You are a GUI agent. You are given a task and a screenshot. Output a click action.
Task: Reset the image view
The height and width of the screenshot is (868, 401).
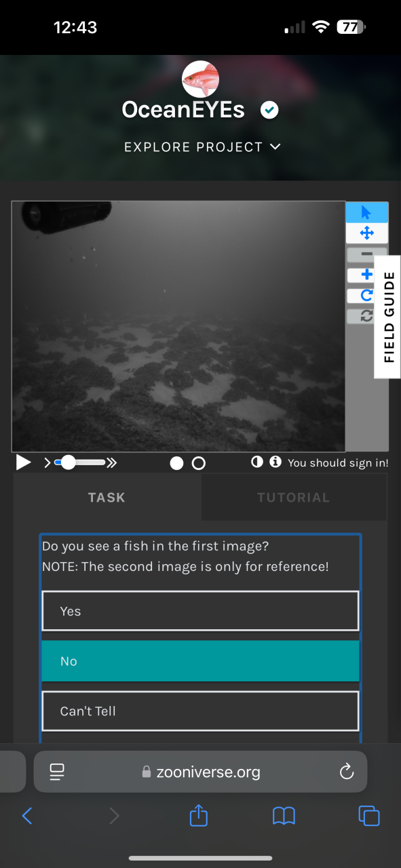click(x=367, y=315)
